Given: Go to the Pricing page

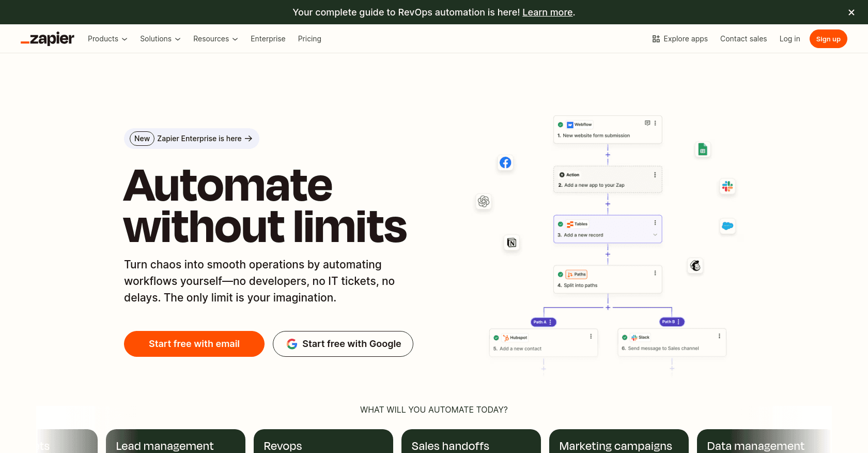Looking at the screenshot, I should pos(309,39).
